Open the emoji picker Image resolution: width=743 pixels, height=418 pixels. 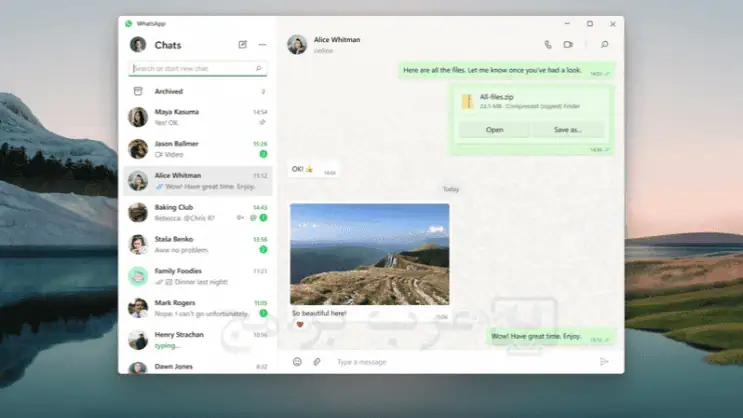coord(297,362)
